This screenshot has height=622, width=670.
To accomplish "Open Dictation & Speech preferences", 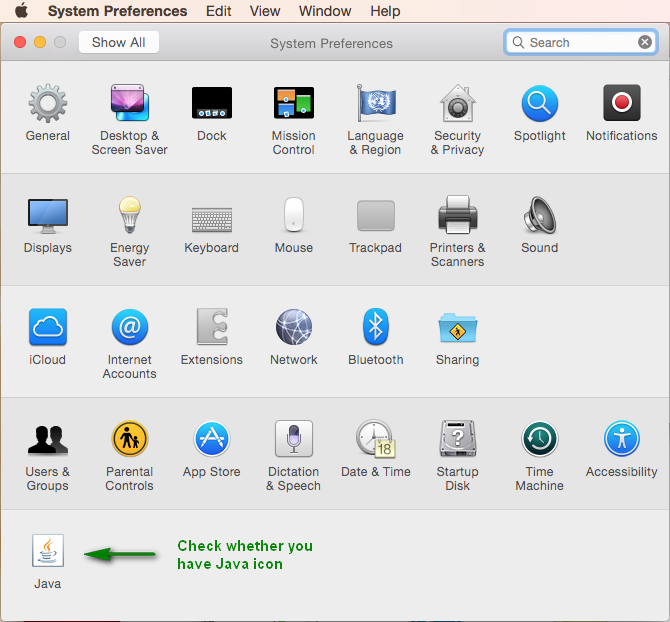I will [x=293, y=440].
